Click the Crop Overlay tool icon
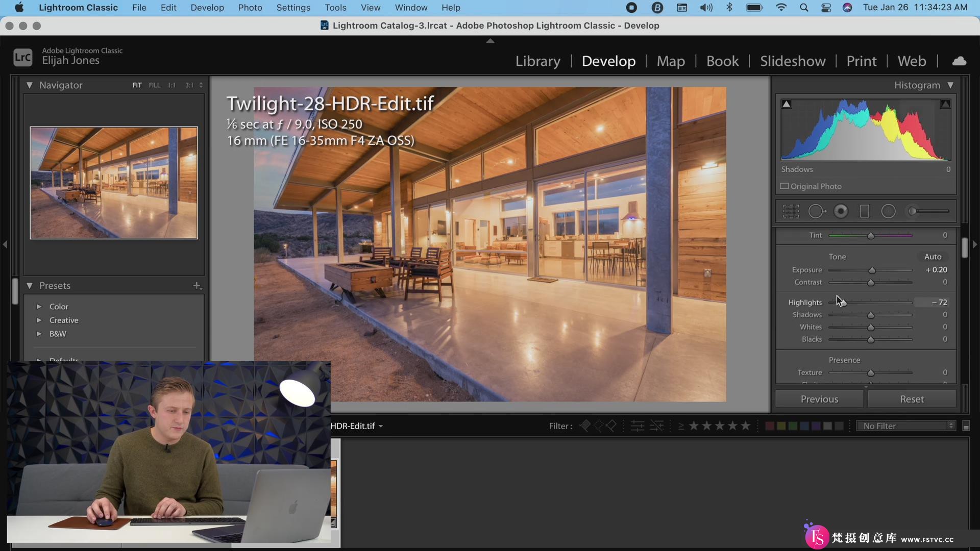Image resolution: width=980 pixels, height=551 pixels. click(791, 211)
